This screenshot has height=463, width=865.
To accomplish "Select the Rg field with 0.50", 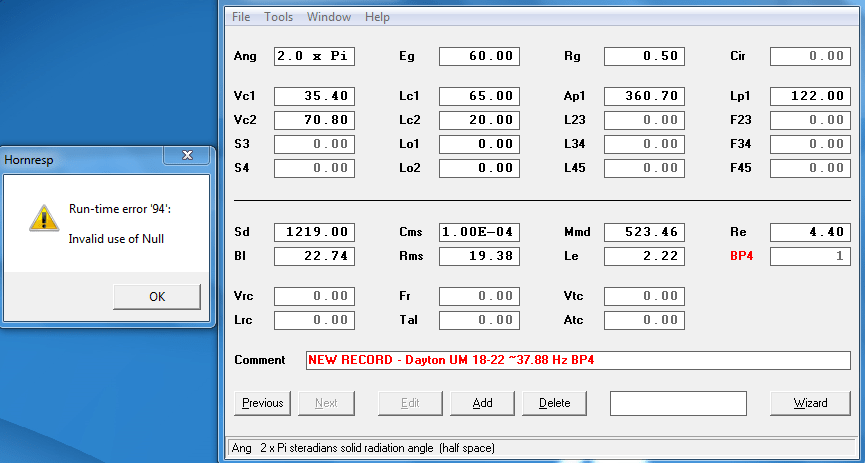I will 644,56.
